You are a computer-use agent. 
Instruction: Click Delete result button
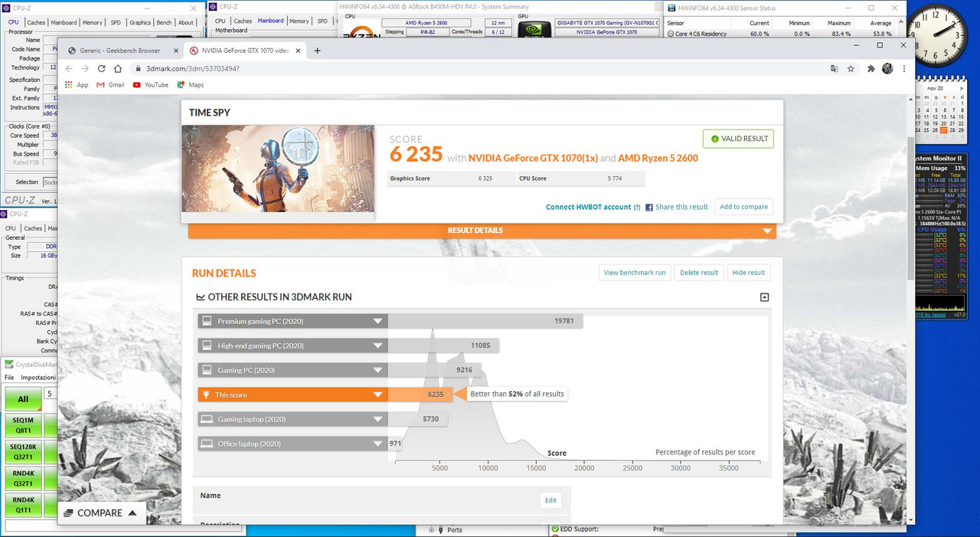[699, 273]
